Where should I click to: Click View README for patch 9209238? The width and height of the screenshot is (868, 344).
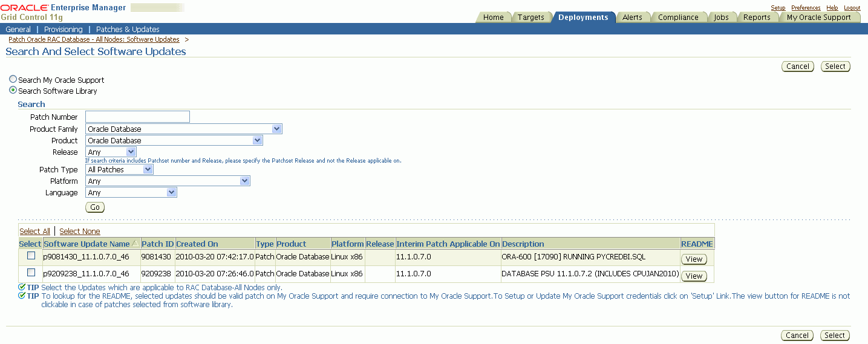click(694, 276)
